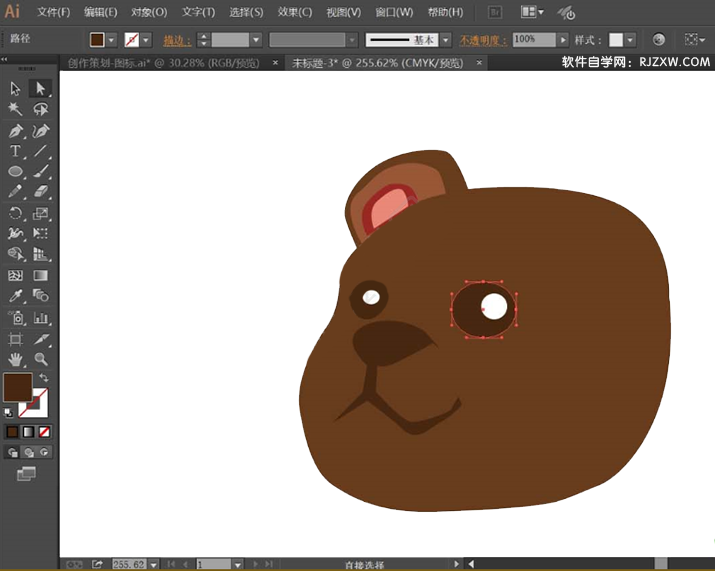715x571 pixels.
Task: Activate the Zoom magnifier tool
Action: [x=41, y=359]
